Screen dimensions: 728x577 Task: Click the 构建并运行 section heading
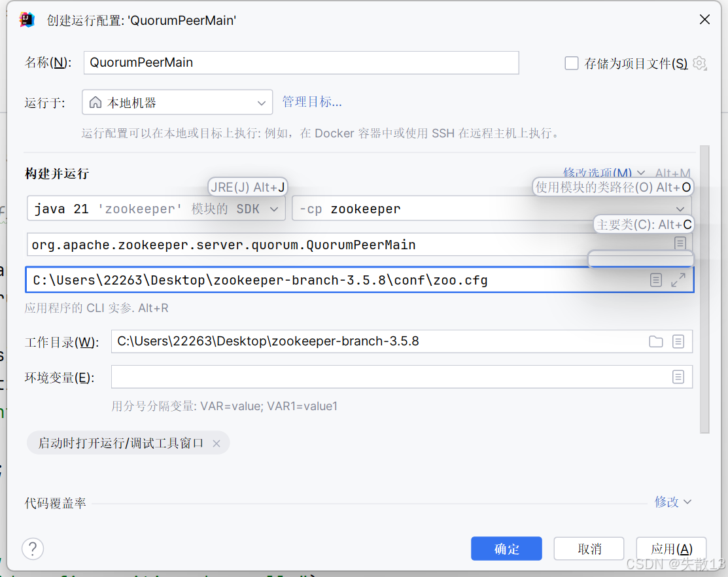point(57,173)
